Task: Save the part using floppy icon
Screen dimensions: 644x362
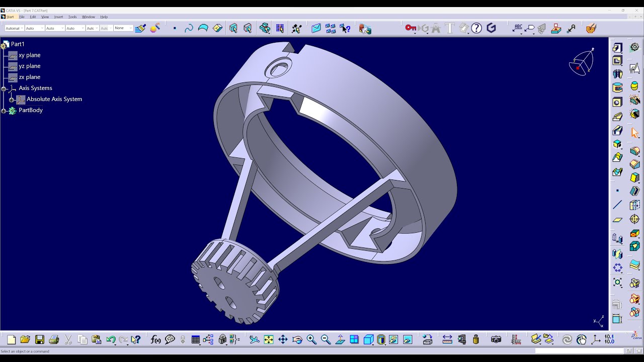Action: click(x=40, y=340)
